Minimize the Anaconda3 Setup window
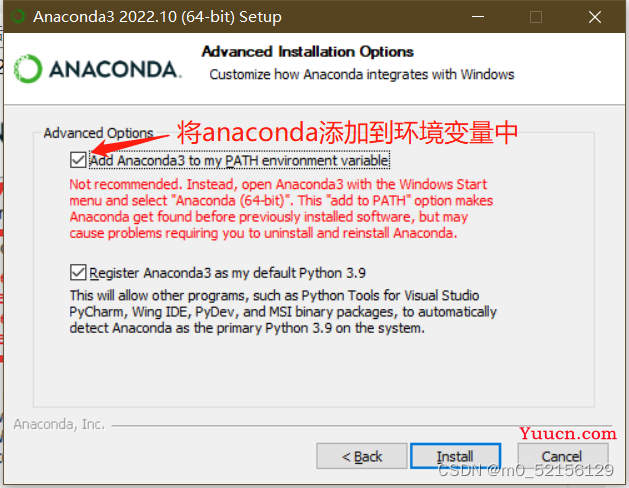The height and width of the screenshot is (488, 629). coord(477,17)
